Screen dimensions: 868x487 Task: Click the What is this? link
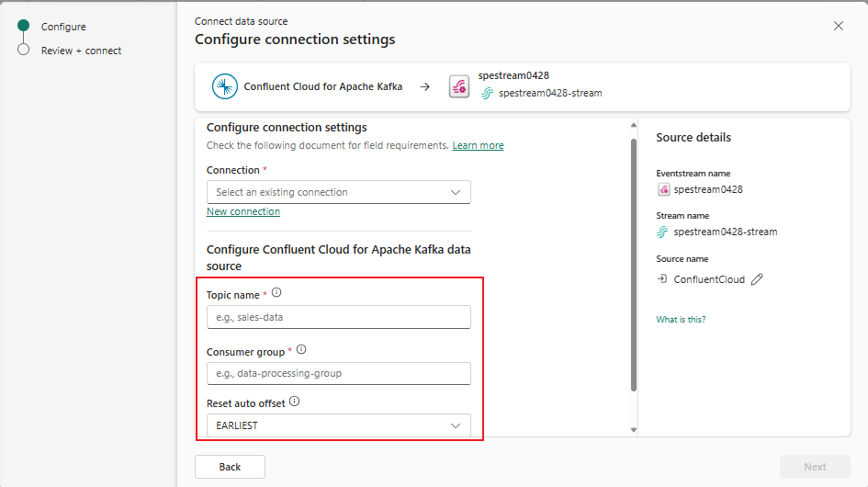pos(681,320)
